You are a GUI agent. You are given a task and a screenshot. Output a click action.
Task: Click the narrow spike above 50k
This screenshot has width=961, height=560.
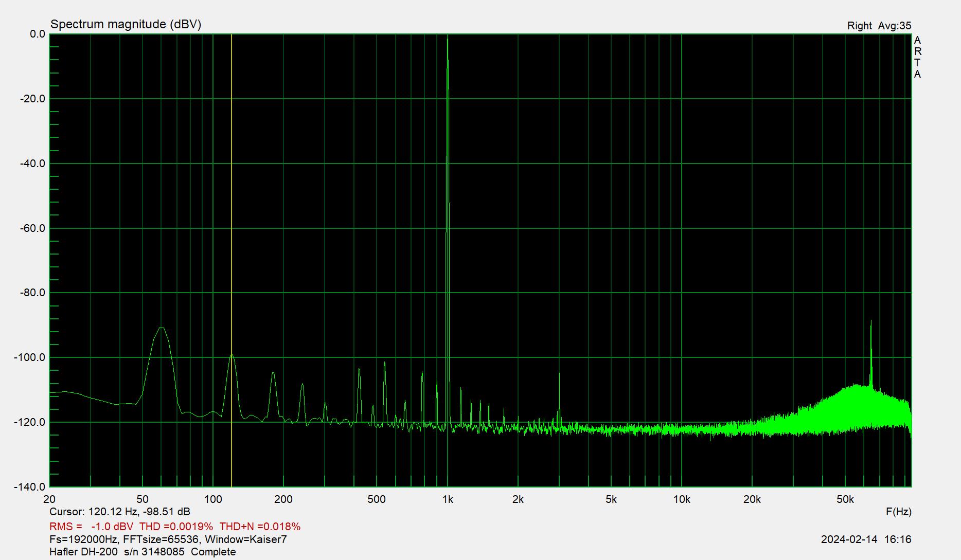tap(871, 322)
